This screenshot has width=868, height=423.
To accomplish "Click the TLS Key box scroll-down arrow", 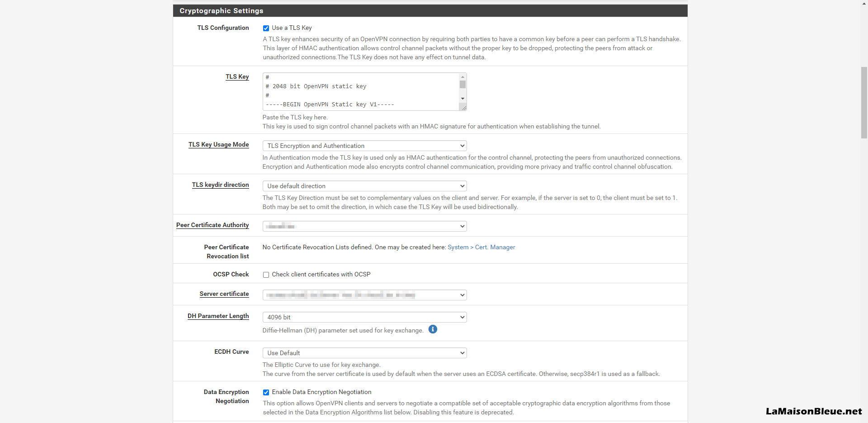I will pos(462,99).
